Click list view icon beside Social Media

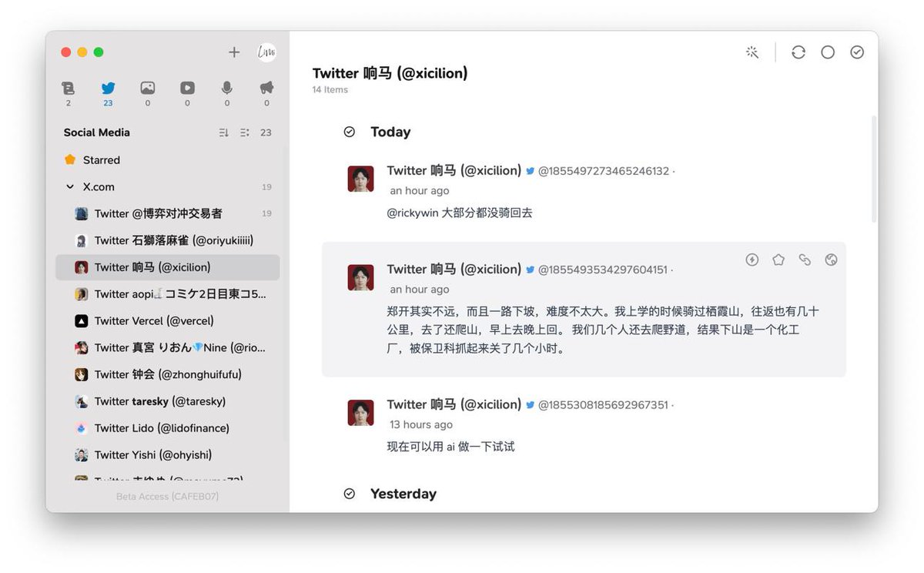click(x=245, y=132)
